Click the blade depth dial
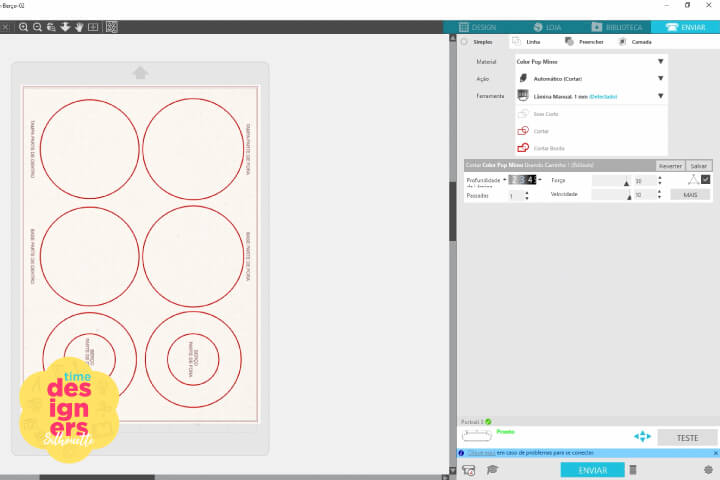This screenshot has height=480, width=720. pos(523,180)
